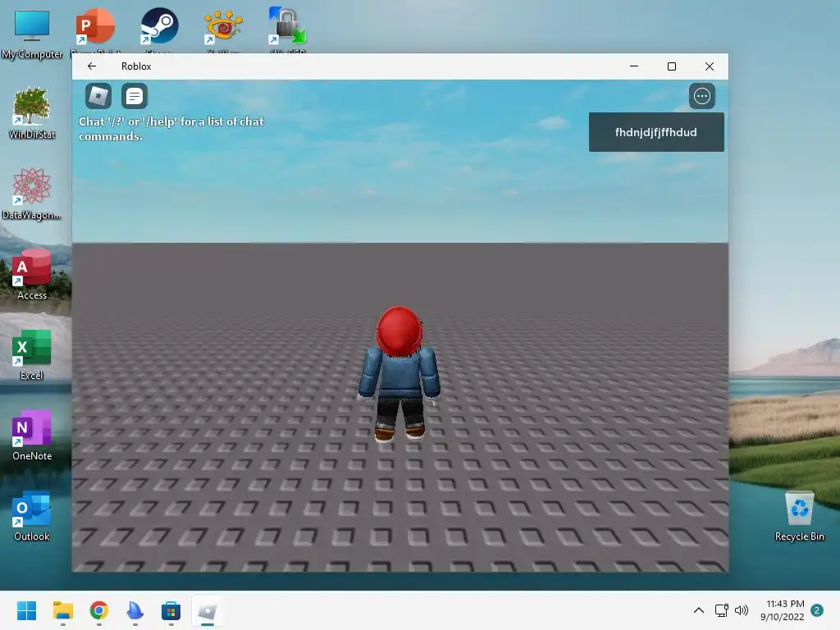Open the network status tray icon

tap(722, 610)
